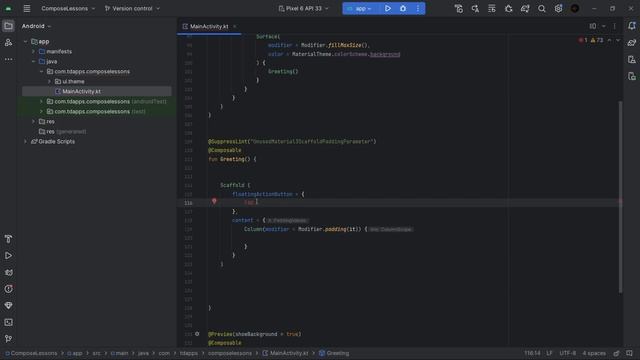640x360 pixels.
Task: Open the App Quality Insights gem icon
Action: [8, 305]
